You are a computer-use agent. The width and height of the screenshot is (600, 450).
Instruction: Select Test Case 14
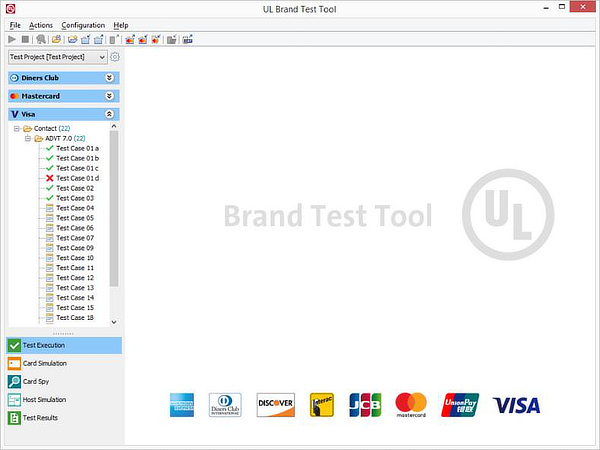tap(75, 298)
